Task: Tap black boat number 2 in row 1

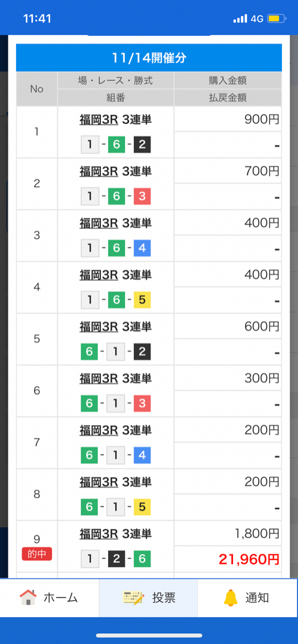Action: click(x=142, y=144)
